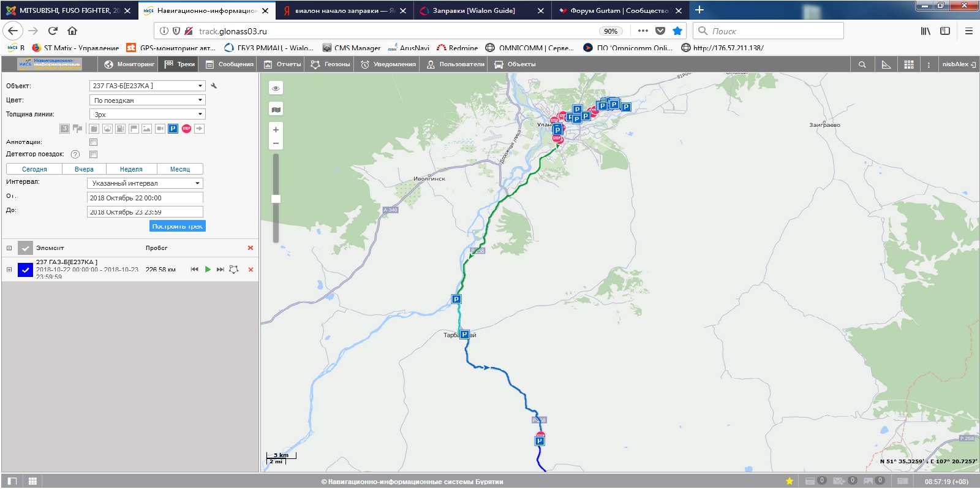The image size is (980, 489).
Task: Click the wrench icon next to the object selector
Action: (214, 86)
